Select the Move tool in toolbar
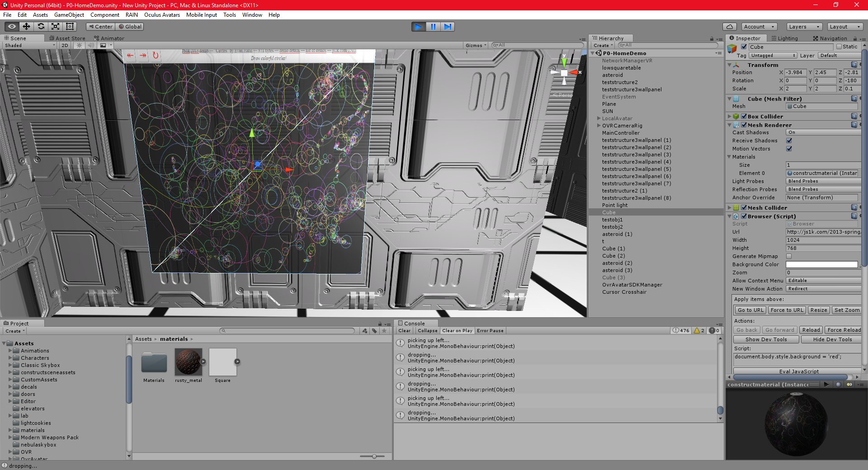Screen dimensions: 868x470 (26, 27)
